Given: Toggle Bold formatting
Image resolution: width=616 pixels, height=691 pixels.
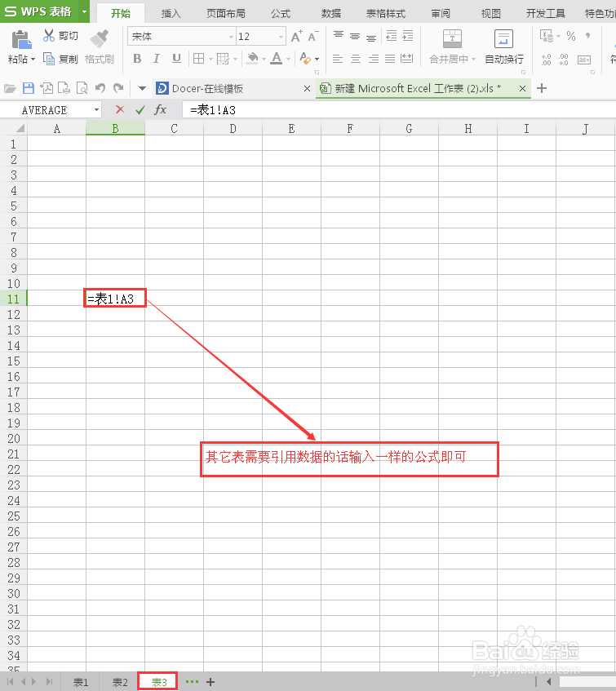Looking at the screenshot, I should [137, 59].
